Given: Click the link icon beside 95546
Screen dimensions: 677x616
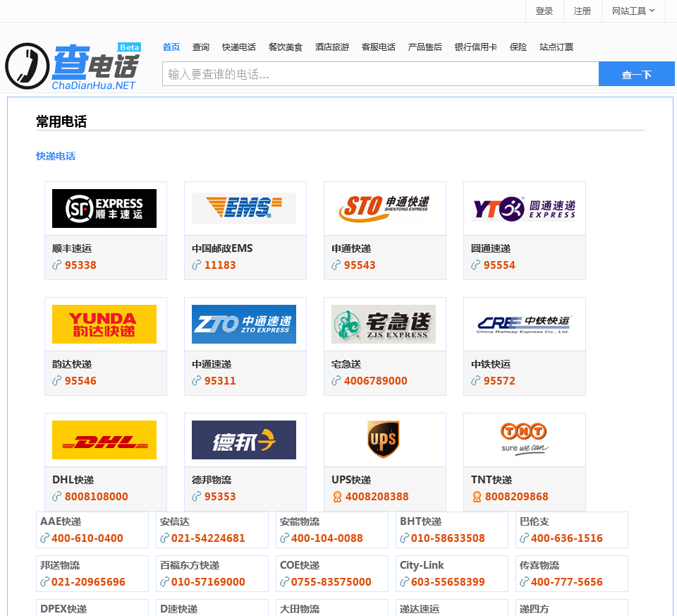Looking at the screenshot, I should click(56, 380).
